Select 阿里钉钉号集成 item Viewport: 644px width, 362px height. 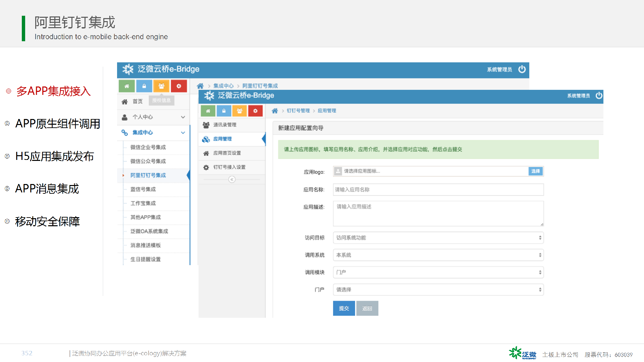tap(148, 175)
